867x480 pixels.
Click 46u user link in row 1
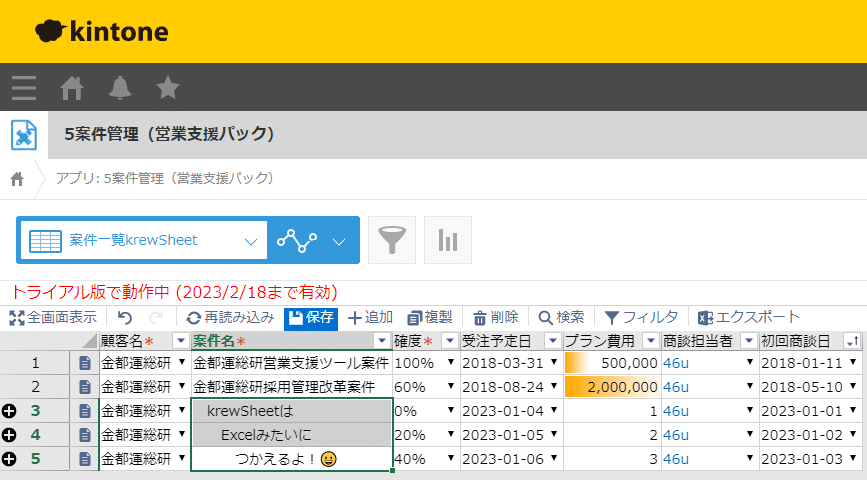click(x=676, y=363)
